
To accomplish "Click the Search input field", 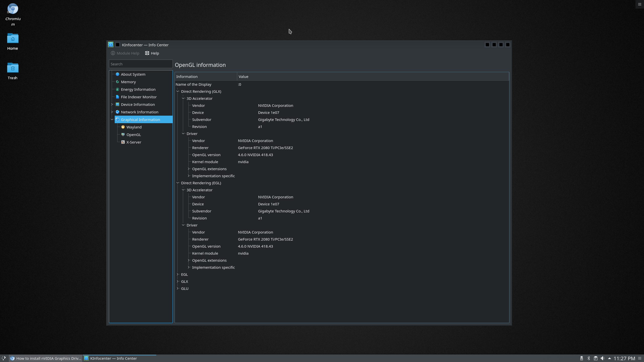I will (141, 64).
